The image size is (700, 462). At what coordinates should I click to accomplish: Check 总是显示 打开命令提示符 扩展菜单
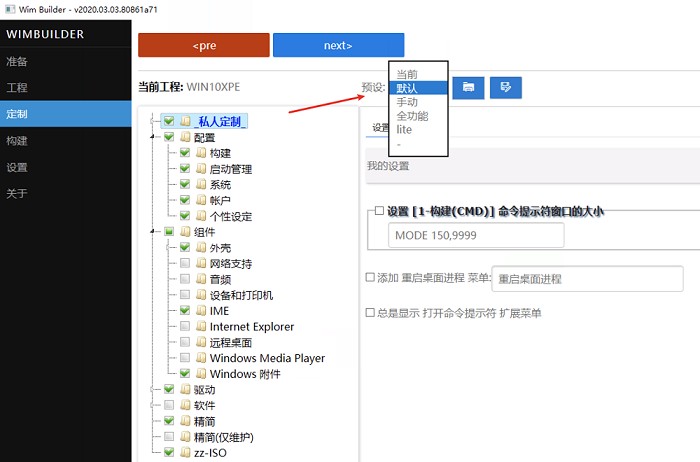pyautogui.click(x=370, y=312)
